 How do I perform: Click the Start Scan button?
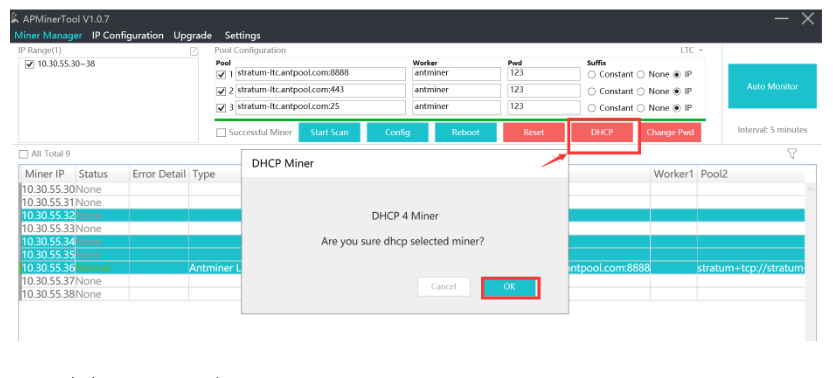coord(329,132)
